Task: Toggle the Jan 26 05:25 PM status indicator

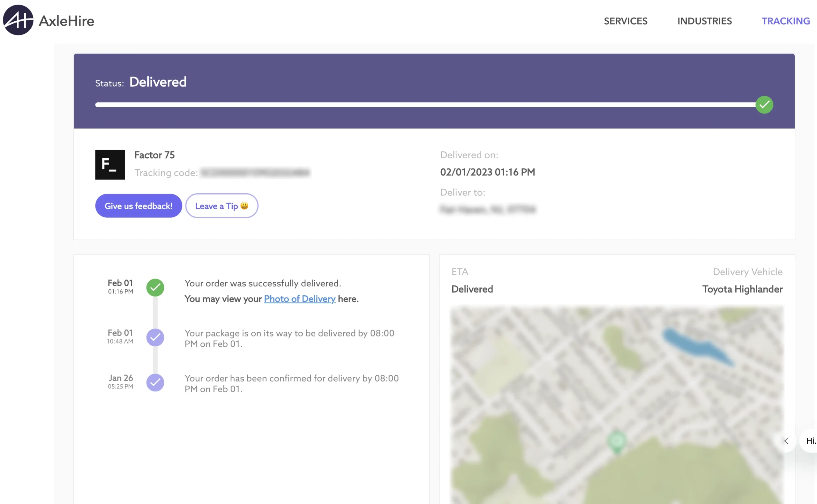Action: 155,383
